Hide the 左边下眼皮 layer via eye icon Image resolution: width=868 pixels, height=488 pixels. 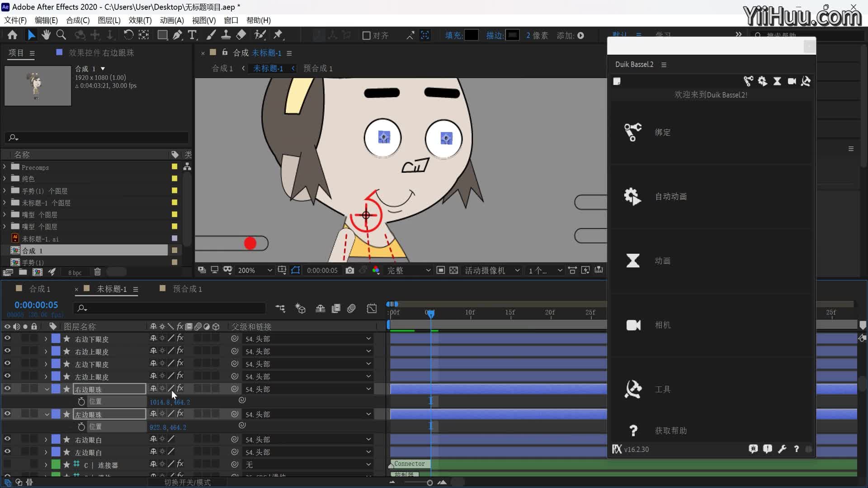pyautogui.click(x=7, y=363)
